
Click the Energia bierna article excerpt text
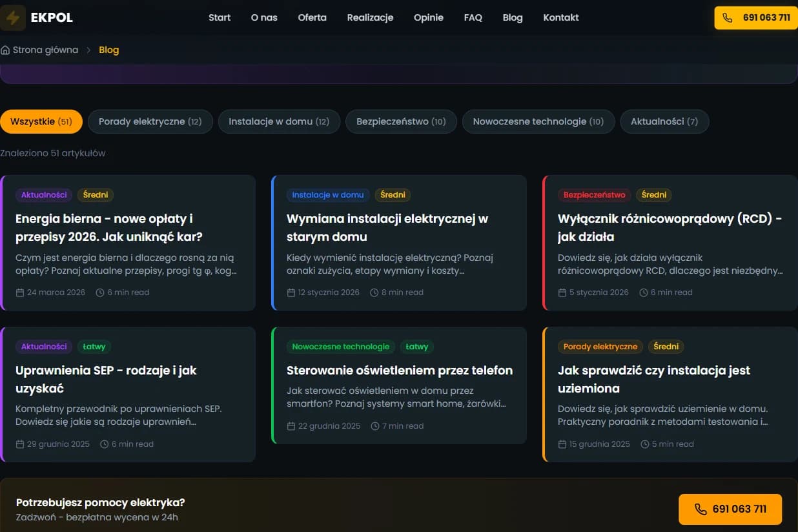127,264
